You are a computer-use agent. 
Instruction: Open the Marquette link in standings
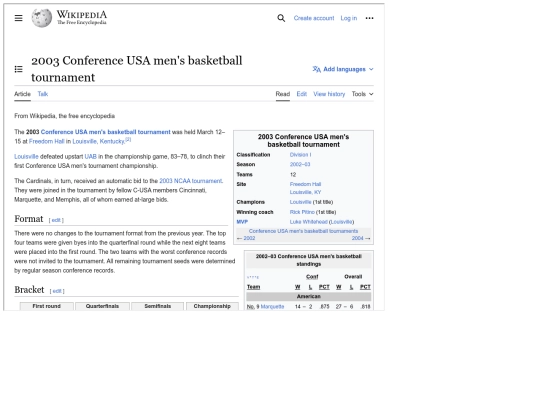coord(272,307)
